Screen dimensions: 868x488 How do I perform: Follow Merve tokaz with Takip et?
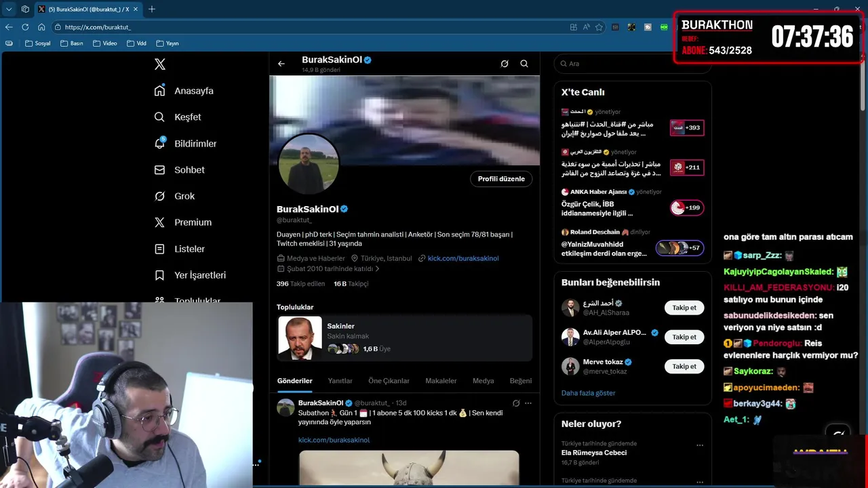coord(684,366)
